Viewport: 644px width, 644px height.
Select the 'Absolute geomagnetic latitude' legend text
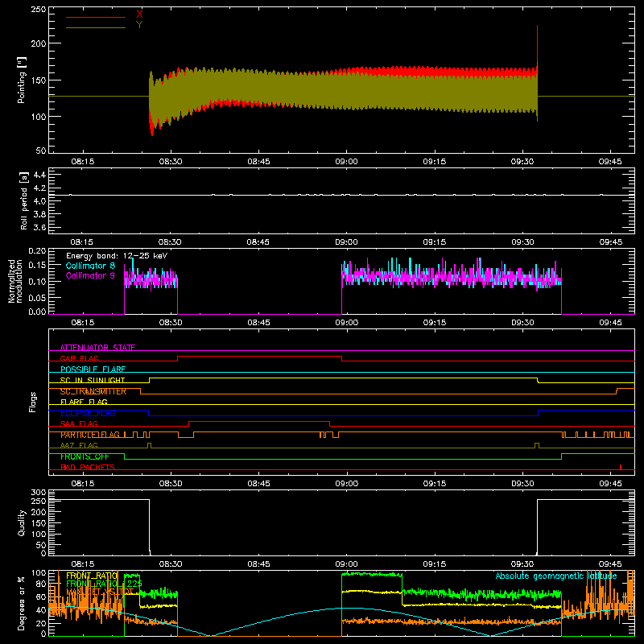click(x=556, y=576)
